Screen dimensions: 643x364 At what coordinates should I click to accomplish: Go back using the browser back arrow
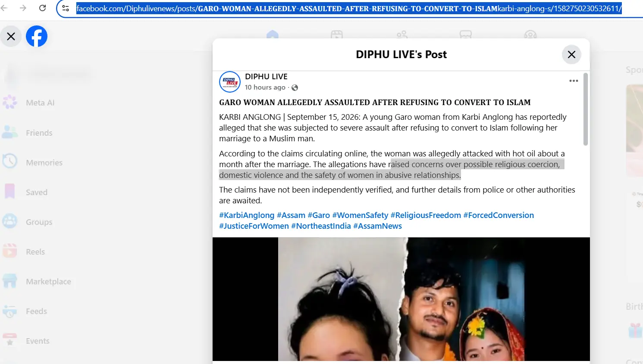4,8
